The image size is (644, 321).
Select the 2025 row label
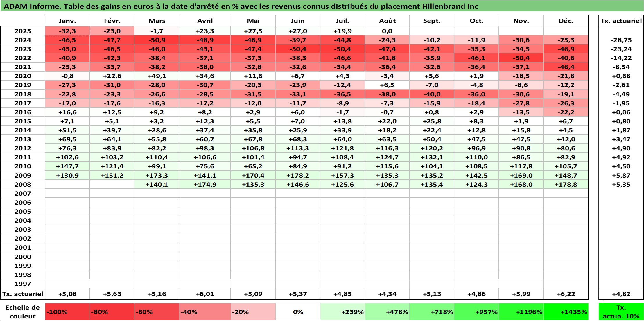coord(23,31)
